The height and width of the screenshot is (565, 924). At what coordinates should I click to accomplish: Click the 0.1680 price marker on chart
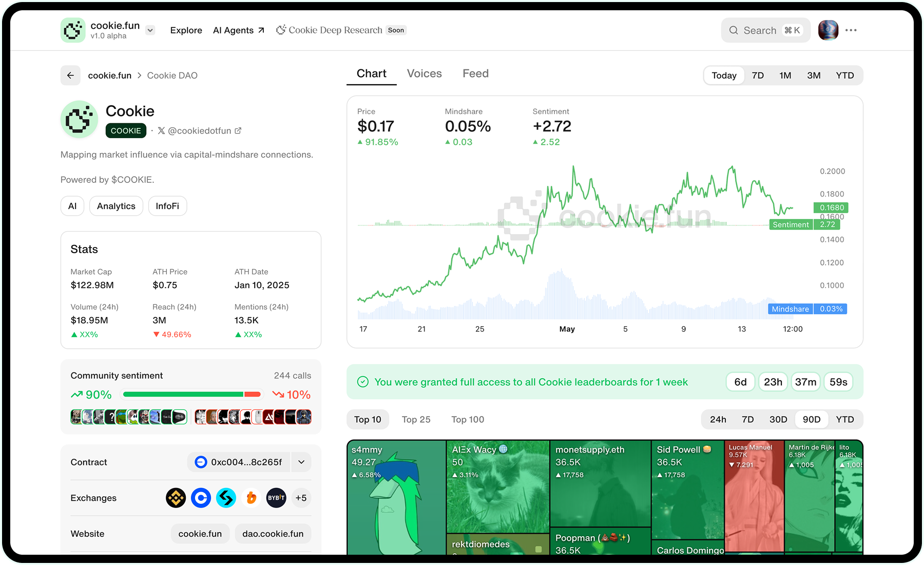pos(831,208)
